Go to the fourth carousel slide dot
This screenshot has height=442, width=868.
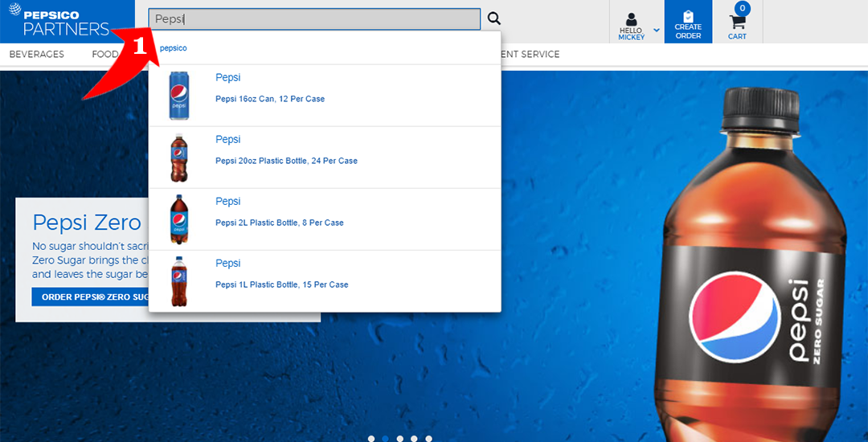414,439
